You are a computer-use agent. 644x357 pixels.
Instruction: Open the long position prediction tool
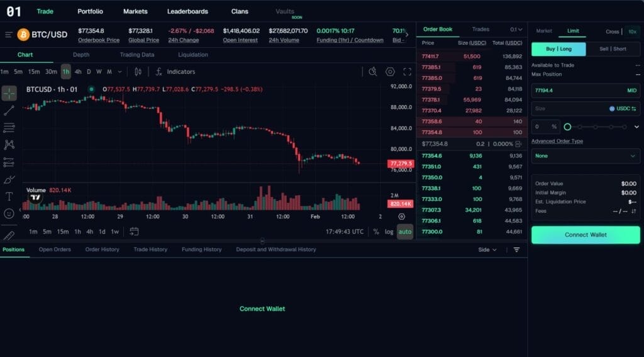pyautogui.click(x=9, y=162)
